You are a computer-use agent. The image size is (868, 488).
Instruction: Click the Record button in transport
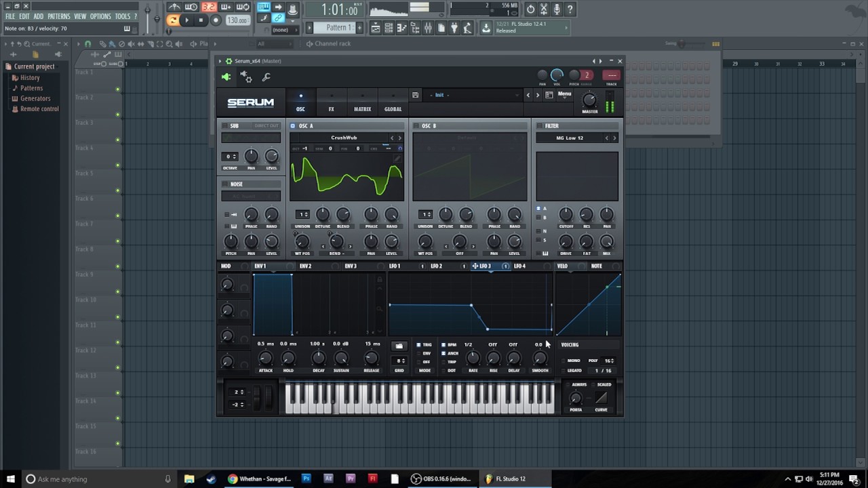tap(216, 20)
